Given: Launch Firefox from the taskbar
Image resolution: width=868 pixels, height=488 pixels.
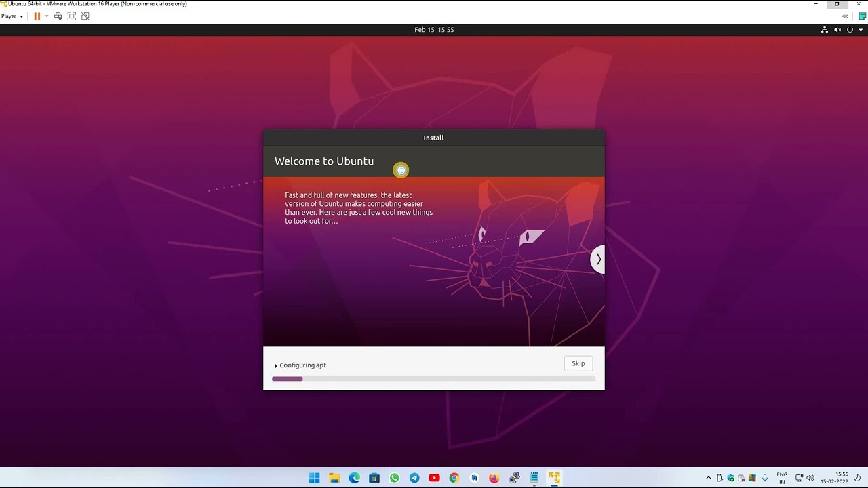Looking at the screenshot, I should click(494, 478).
